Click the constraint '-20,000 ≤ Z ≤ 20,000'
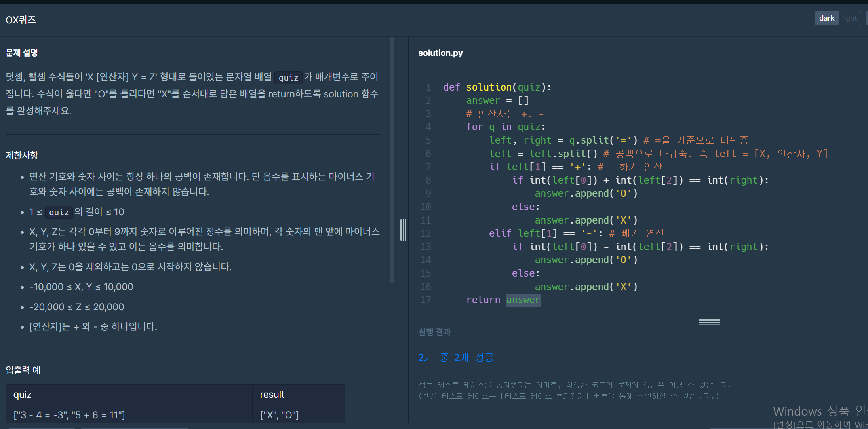The width and height of the screenshot is (868, 429). pos(77,307)
